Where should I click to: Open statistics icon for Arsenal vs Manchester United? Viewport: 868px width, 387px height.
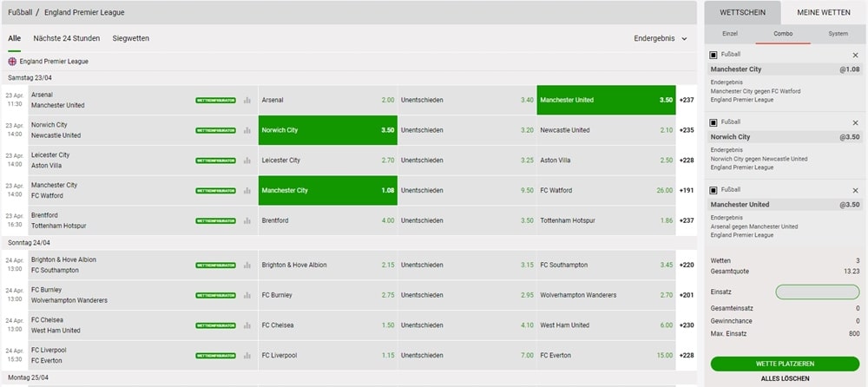[x=247, y=100]
